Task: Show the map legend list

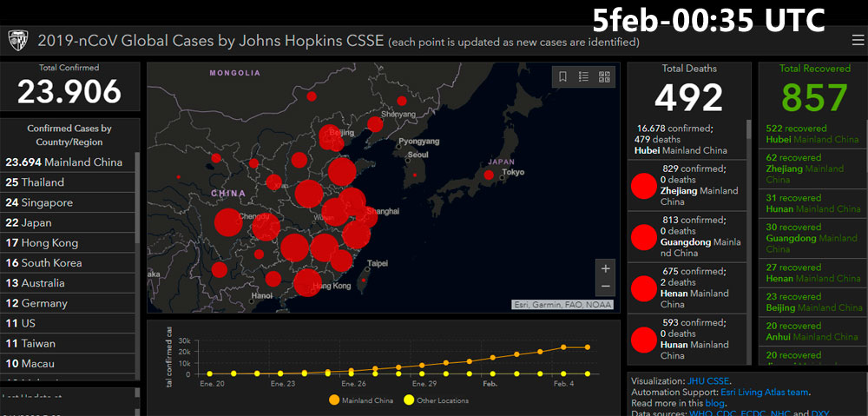Action: pos(583,77)
